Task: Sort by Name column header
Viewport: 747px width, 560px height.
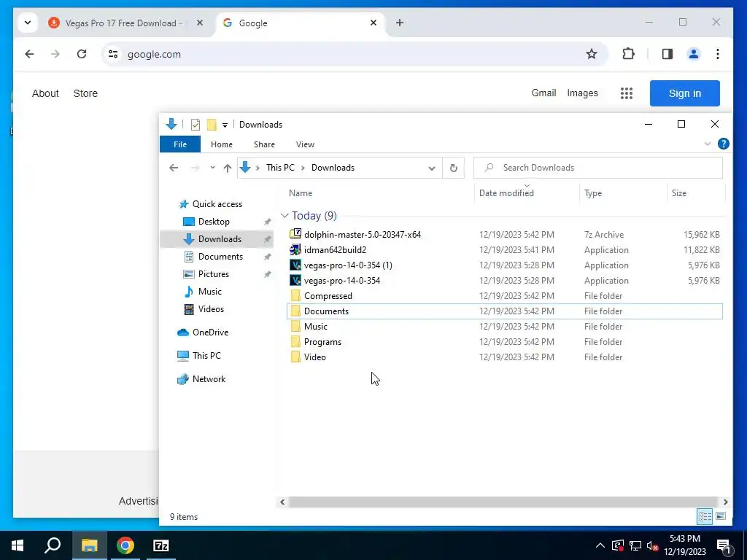Action: pyautogui.click(x=300, y=192)
